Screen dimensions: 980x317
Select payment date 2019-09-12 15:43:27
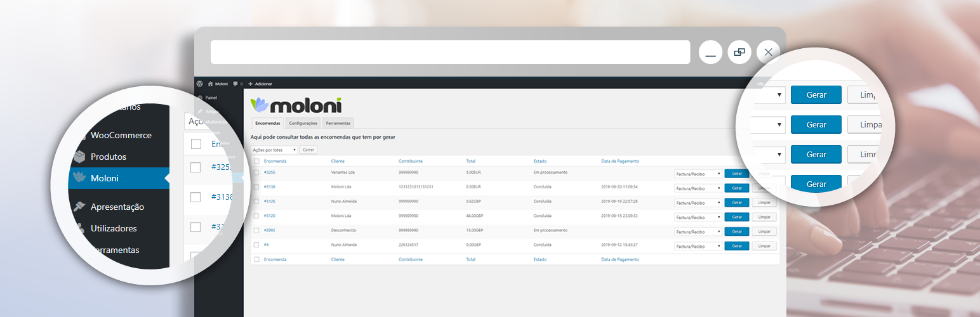click(619, 245)
